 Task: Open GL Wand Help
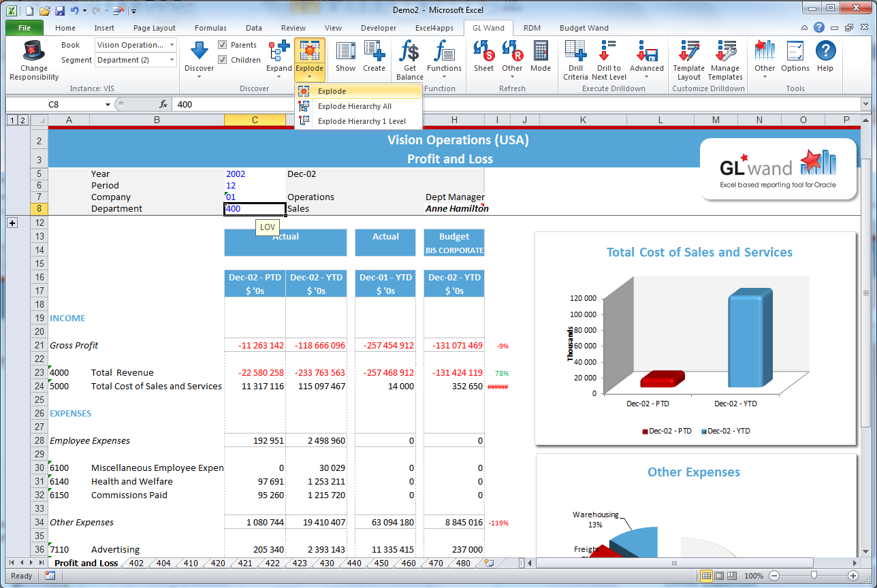(825, 56)
